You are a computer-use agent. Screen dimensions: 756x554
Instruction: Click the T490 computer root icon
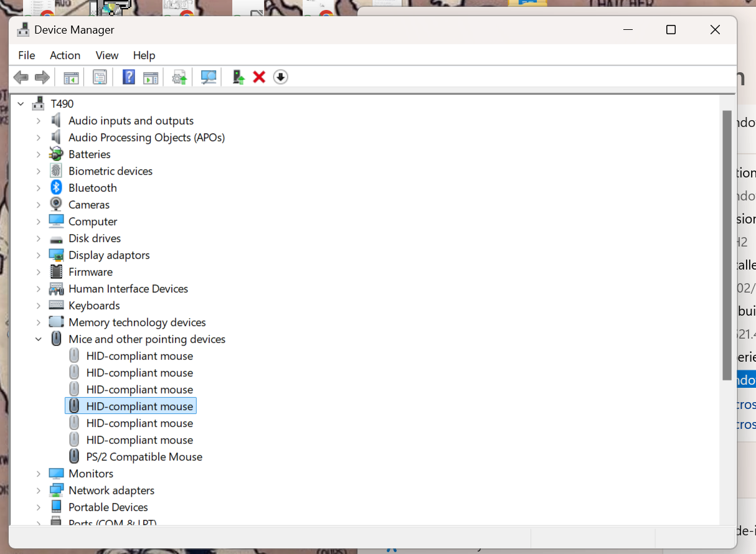pos(38,103)
